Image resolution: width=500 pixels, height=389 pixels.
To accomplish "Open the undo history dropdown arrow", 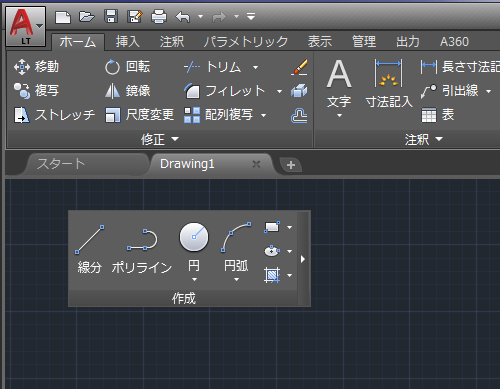I will pyautogui.click(x=200, y=16).
